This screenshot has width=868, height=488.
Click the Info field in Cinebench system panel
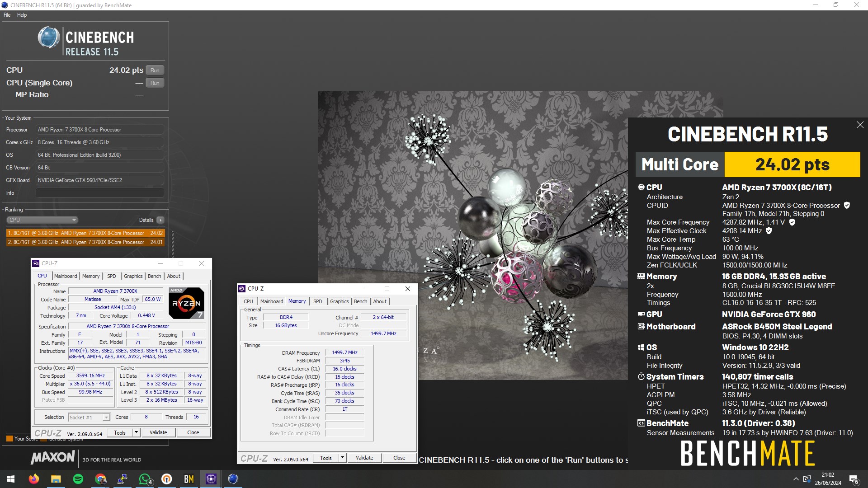click(100, 193)
